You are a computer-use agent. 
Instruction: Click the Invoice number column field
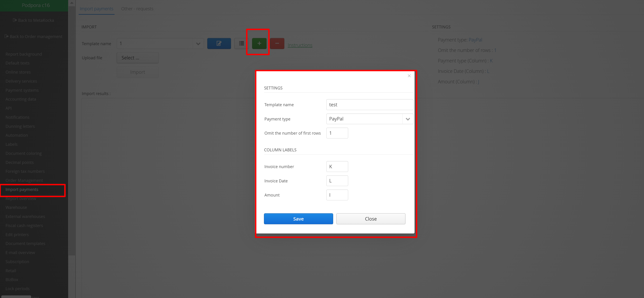337,167
